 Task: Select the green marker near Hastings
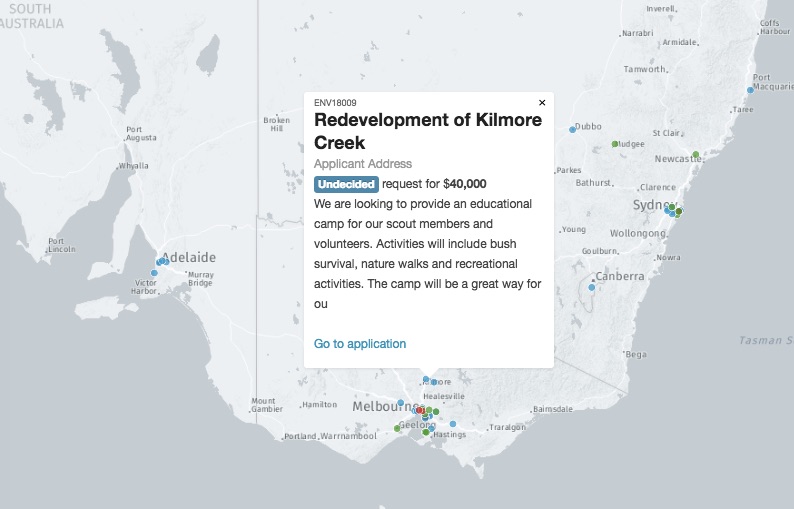426,432
